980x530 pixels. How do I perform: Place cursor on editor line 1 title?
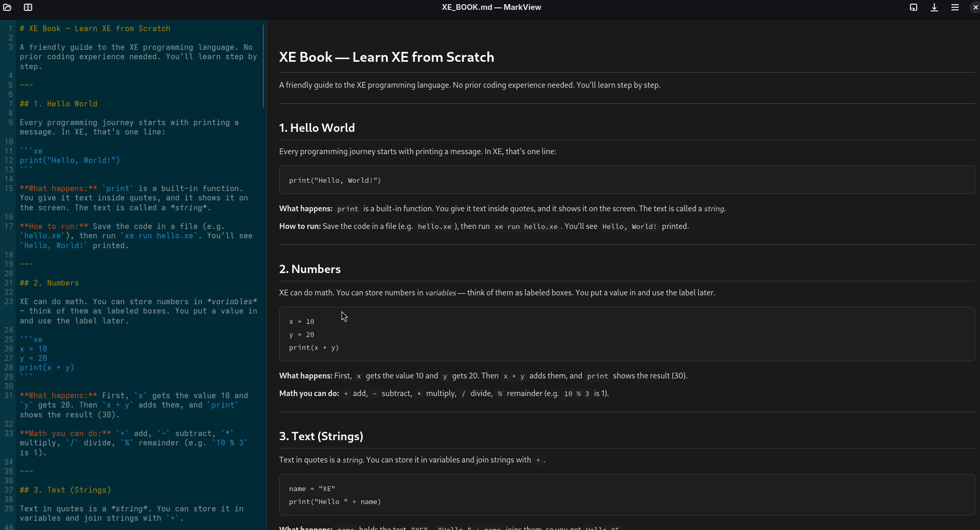point(95,29)
